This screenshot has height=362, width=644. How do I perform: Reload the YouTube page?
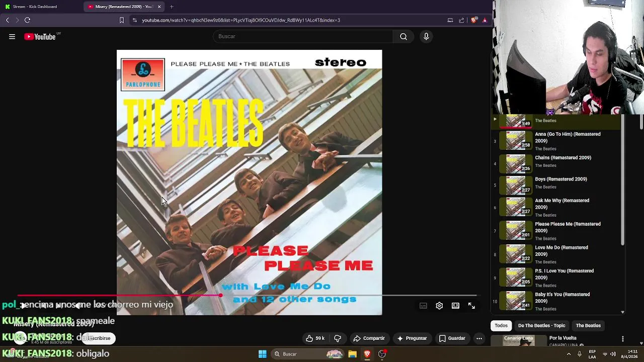pyautogui.click(x=27, y=20)
